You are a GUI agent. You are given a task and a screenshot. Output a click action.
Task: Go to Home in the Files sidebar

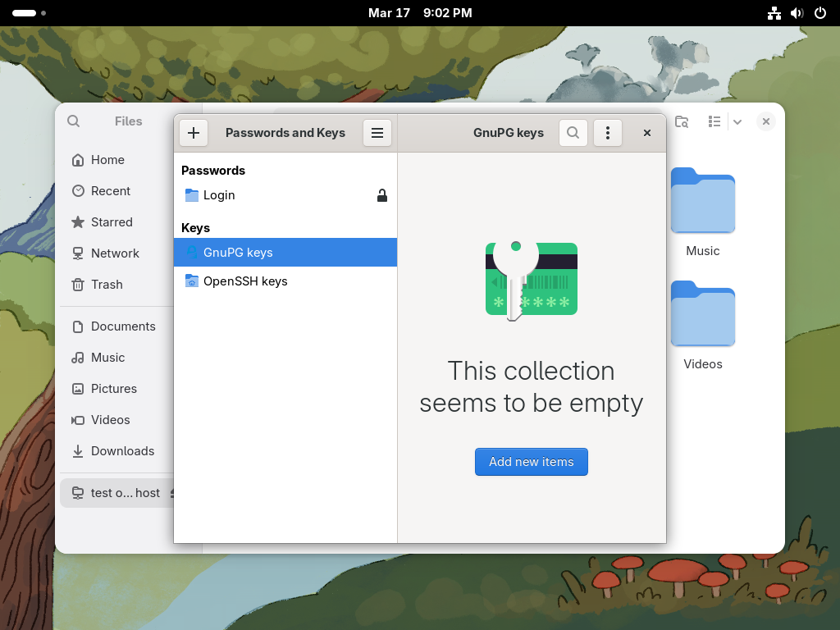click(x=116, y=160)
